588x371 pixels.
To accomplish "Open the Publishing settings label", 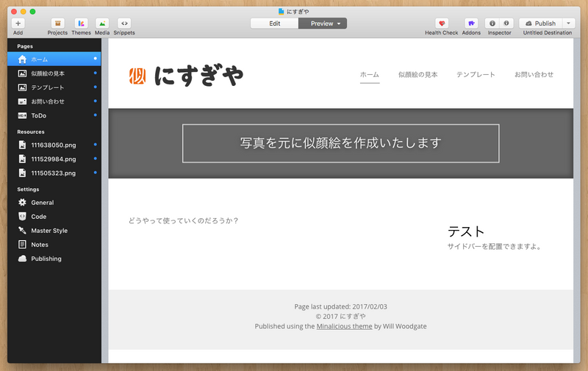I will point(46,259).
